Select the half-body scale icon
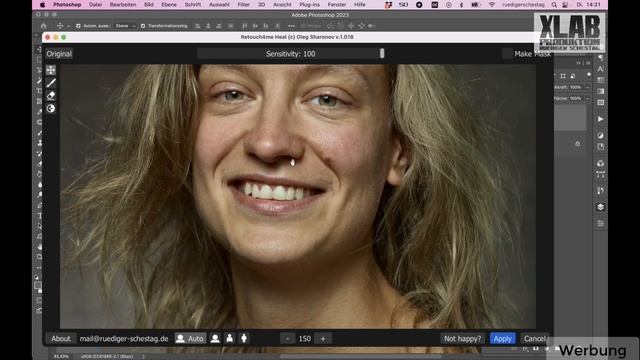 (x=229, y=338)
